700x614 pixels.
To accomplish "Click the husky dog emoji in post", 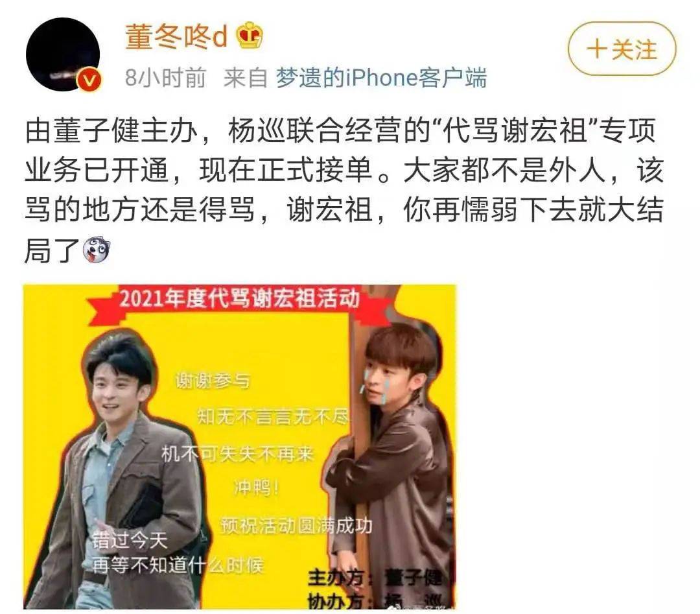I will tap(97, 250).
